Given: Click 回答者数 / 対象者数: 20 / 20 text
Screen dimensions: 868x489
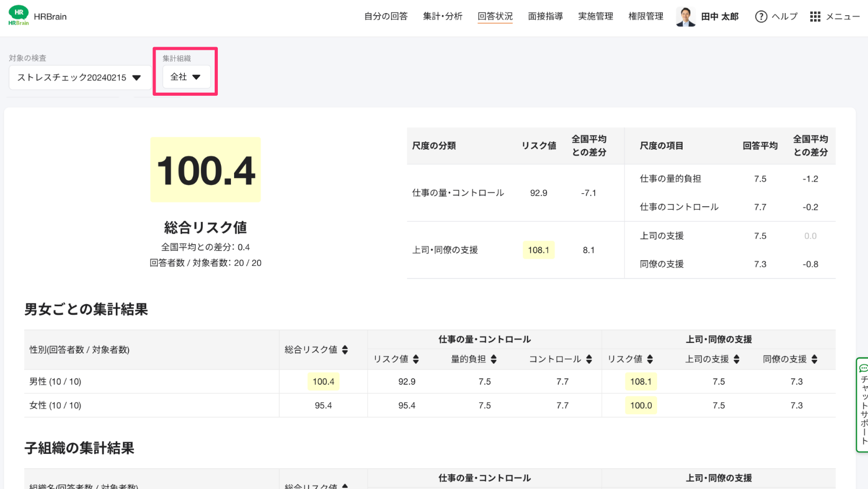Looking at the screenshot, I should click(206, 263).
